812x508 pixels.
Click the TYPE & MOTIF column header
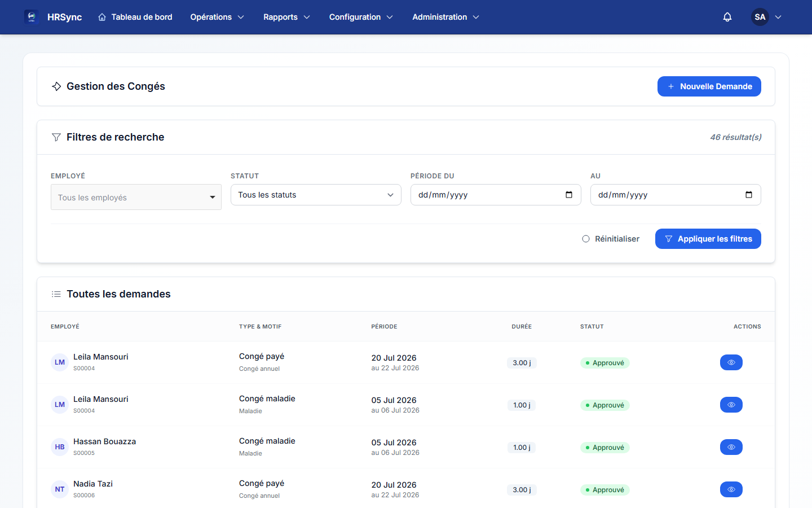(x=261, y=327)
